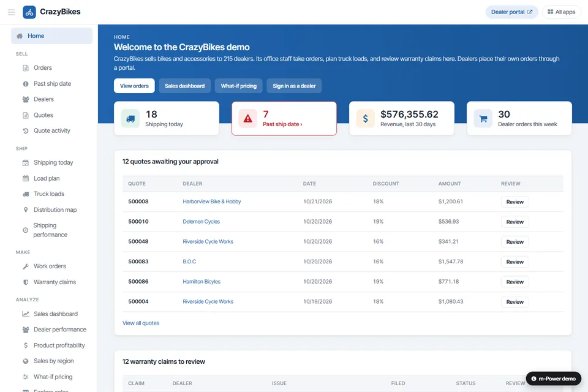This screenshot has width=588, height=392.
Task: Toggle the hamburger menu icon
Action: 12,12
